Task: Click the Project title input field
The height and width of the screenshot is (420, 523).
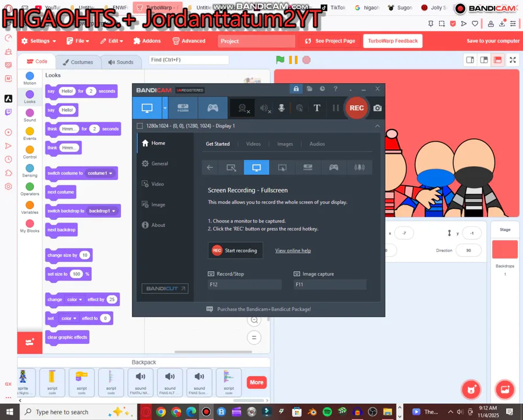Action: pyautogui.click(x=256, y=41)
